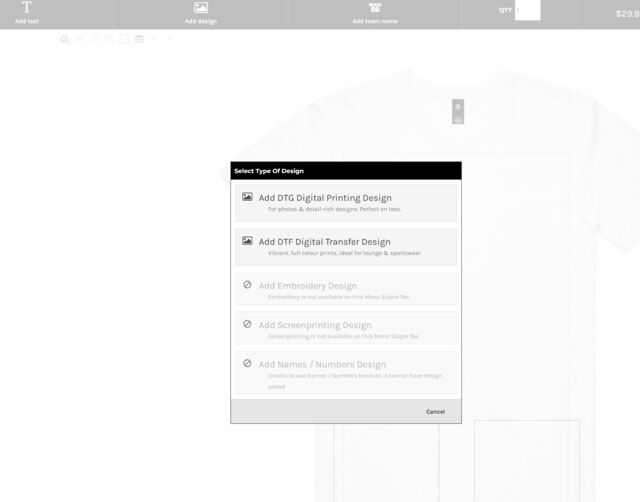
Task: Click the disabled Add Screenprinting Design option
Action: tap(346, 328)
